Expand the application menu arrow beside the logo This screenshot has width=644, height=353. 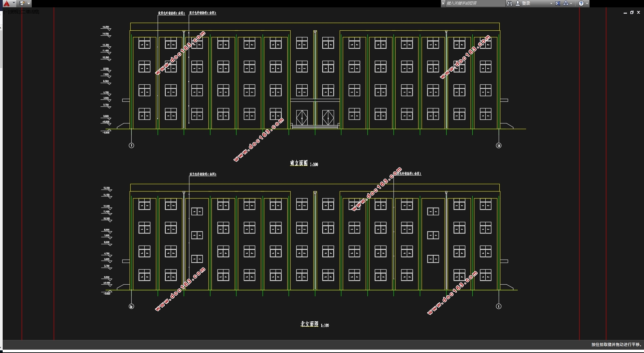tap(14, 3)
